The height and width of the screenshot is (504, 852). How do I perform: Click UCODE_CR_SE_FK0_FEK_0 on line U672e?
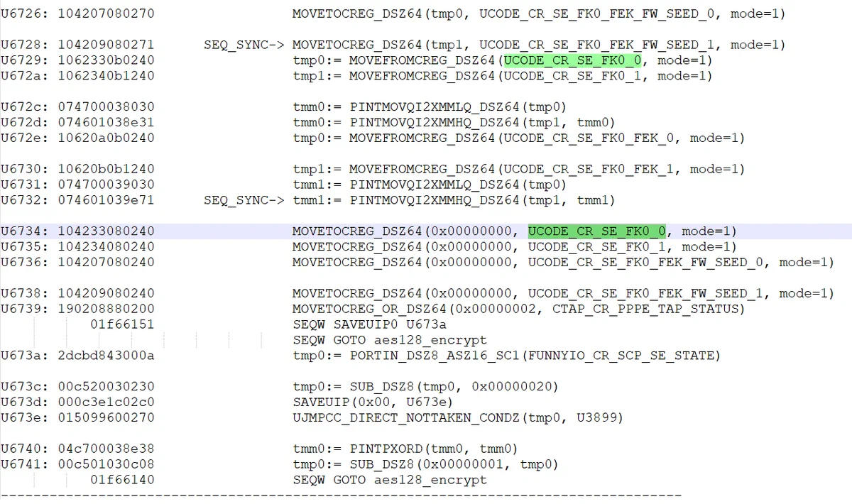point(589,138)
